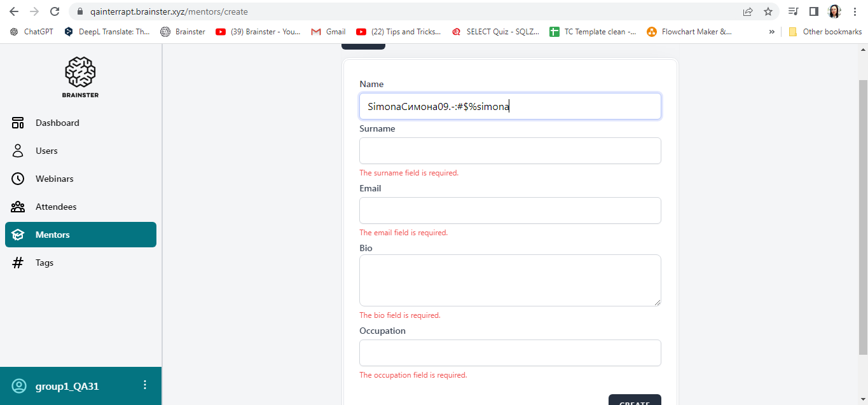Click the Brainster logo in sidebar

[80, 76]
